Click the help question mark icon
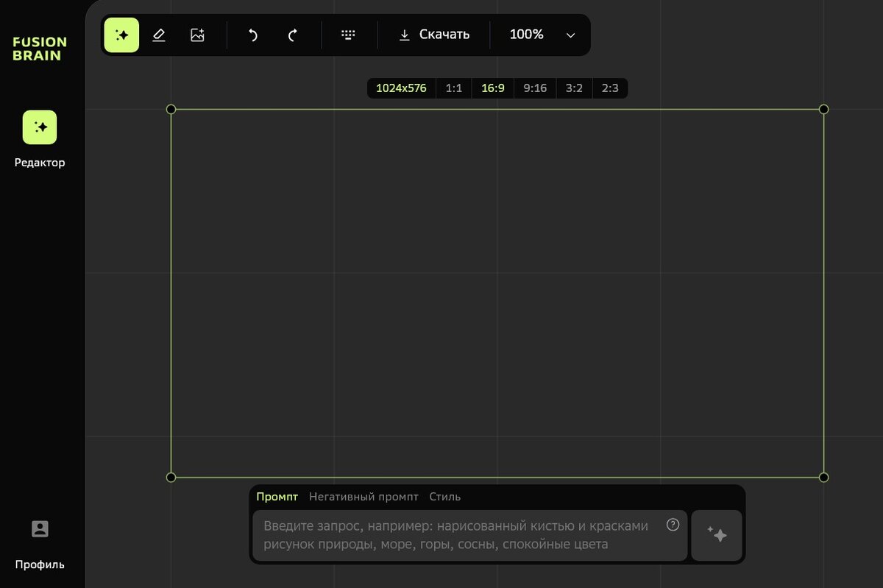This screenshot has width=883, height=588. [x=673, y=525]
